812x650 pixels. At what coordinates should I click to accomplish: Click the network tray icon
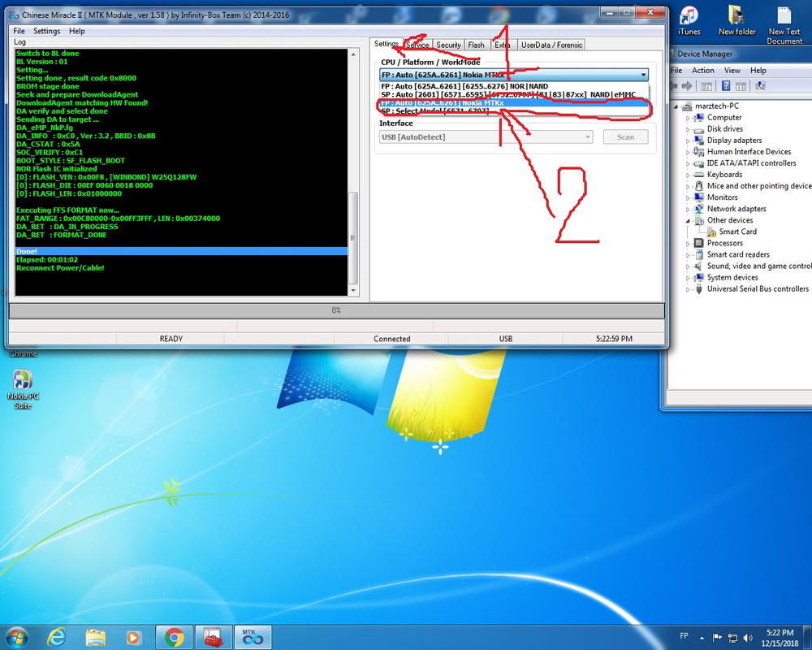732,638
